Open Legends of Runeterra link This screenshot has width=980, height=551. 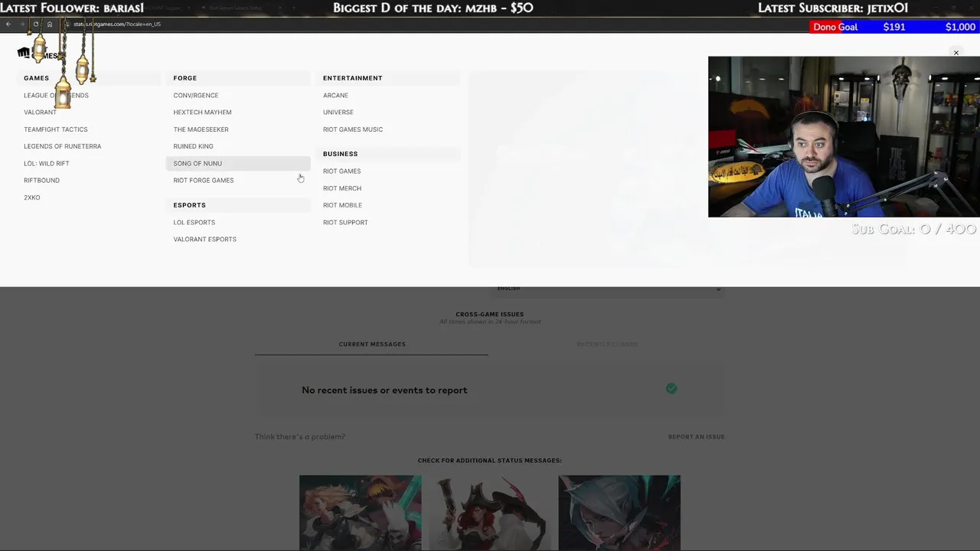[x=62, y=146]
